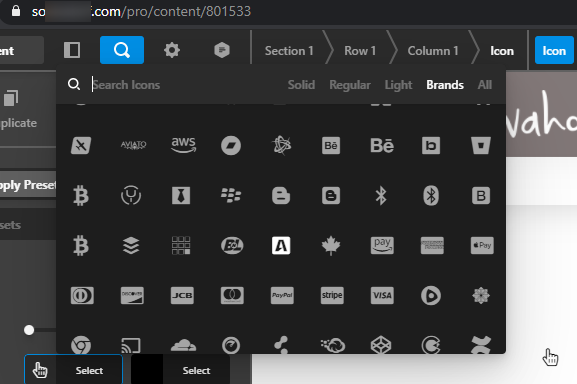Viewport: 577px width, 384px height.
Task: Go to the Row 1 breadcrumb
Action: tap(360, 51)
